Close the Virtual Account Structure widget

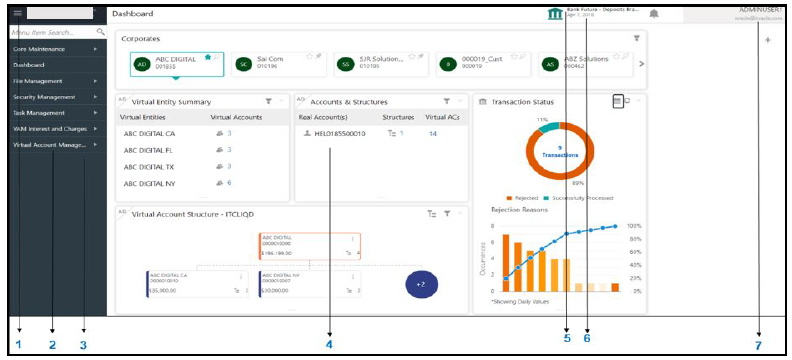click(x=460, y=214)
